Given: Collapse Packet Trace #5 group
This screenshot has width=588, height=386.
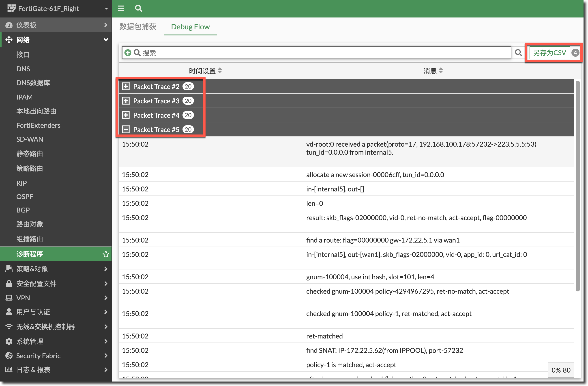Looking at the screenshot, I should [x=126, y=129].
